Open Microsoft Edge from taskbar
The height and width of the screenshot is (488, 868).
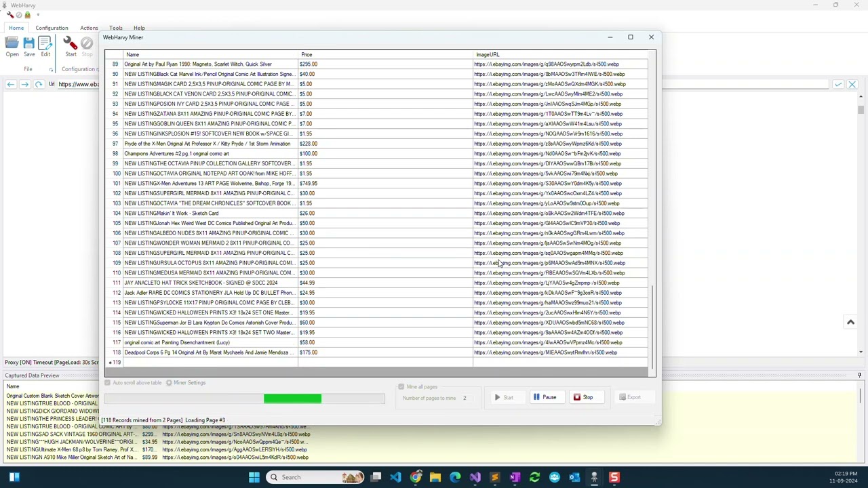click(x=455, y=477)
